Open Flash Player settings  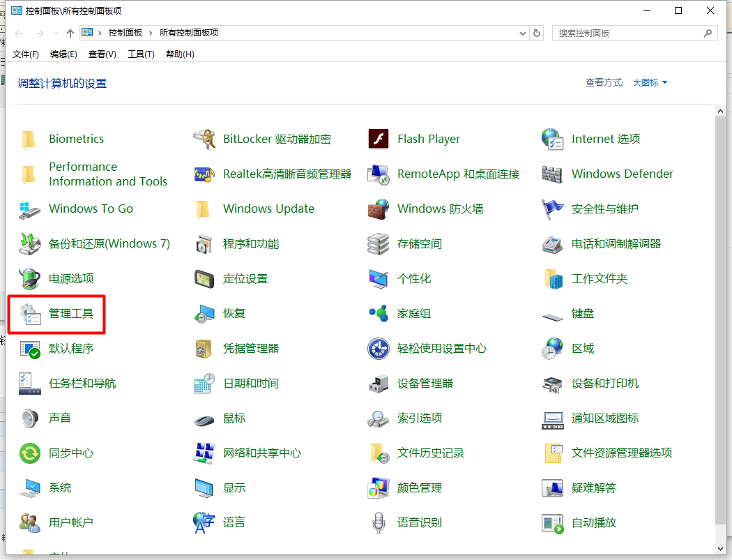pos(428,139)
